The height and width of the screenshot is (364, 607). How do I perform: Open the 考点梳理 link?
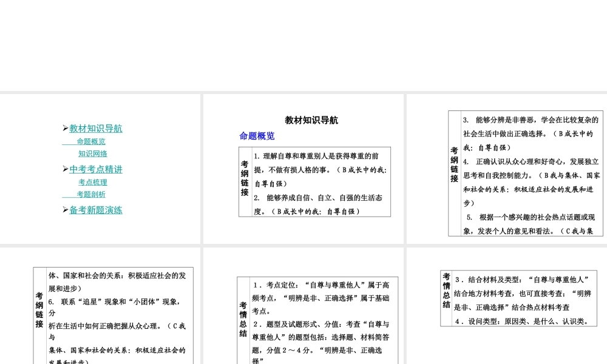pos(92,182)
